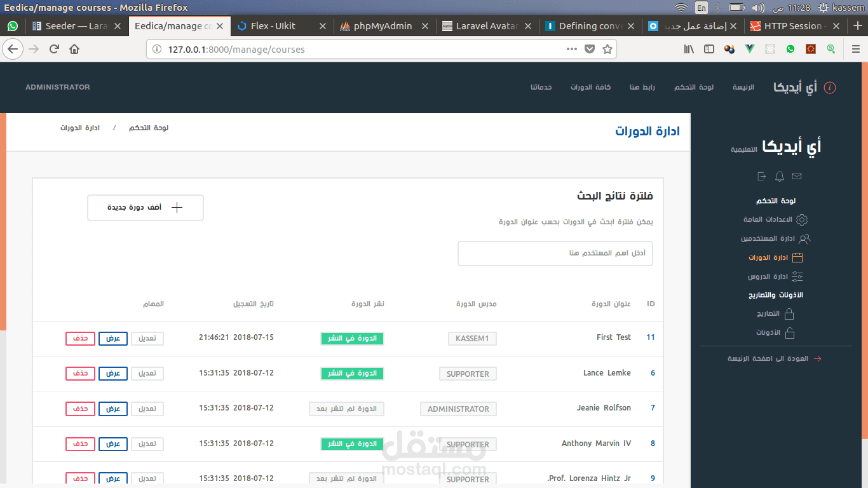Image resolution: width=868 pixels, height=488 pixels.
Task: Click عرض view button for Lance Lemke
Action: pos(113,374)
